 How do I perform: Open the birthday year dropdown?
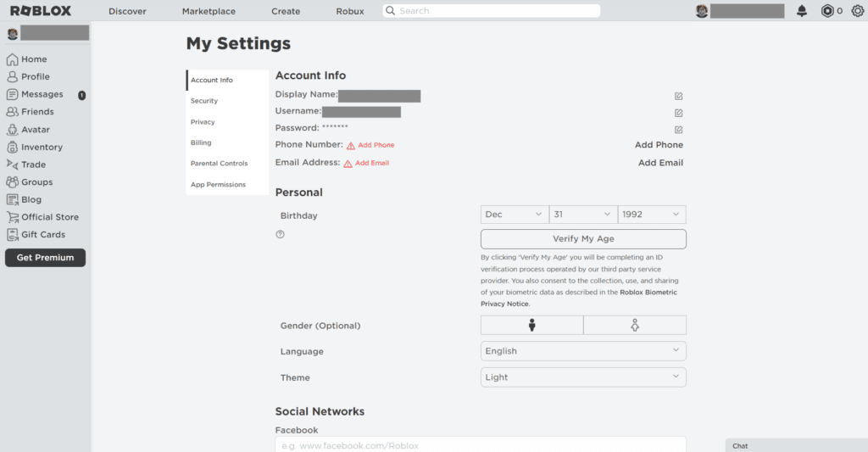click(652, 215)
